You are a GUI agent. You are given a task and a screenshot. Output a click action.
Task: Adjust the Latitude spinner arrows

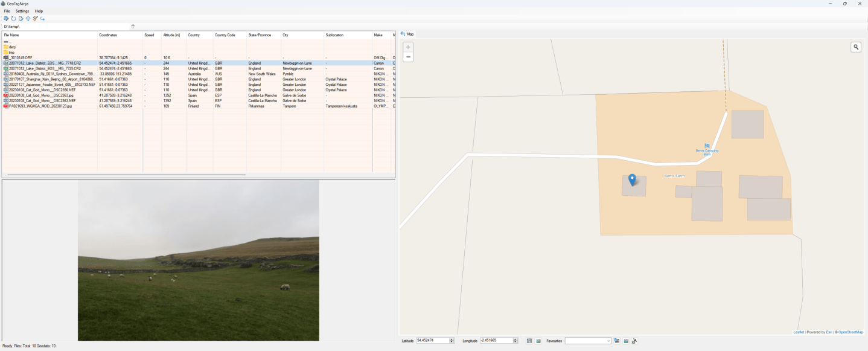(x=452, y=341)
